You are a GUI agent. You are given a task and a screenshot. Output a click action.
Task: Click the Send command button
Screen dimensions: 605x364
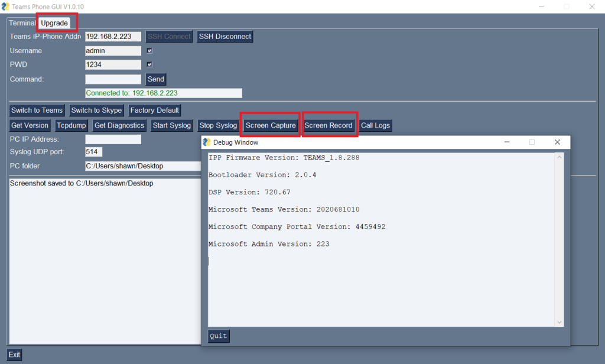coord(156,79)
